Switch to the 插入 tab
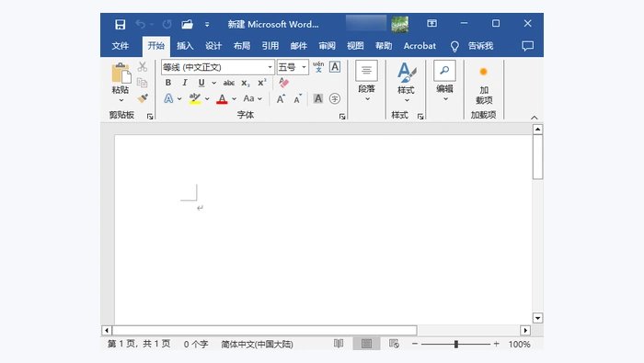Image resolution: width=644 pixels, height=363 pixels. click(x=185, y=46)
